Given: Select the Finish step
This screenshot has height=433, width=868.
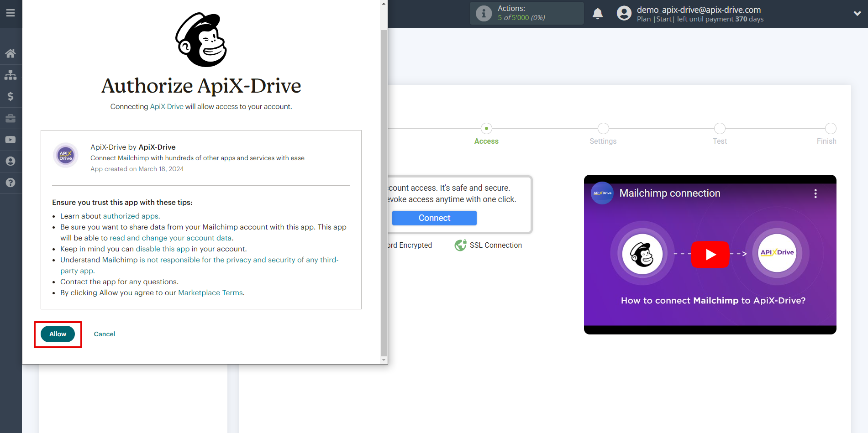Looking at the screenshot, I should (827, 135).
